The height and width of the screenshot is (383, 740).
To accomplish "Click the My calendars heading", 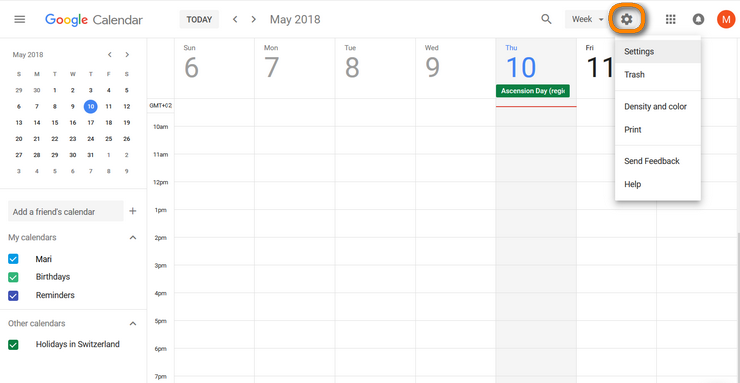I will pyautogui.click(x=32, y=237).
